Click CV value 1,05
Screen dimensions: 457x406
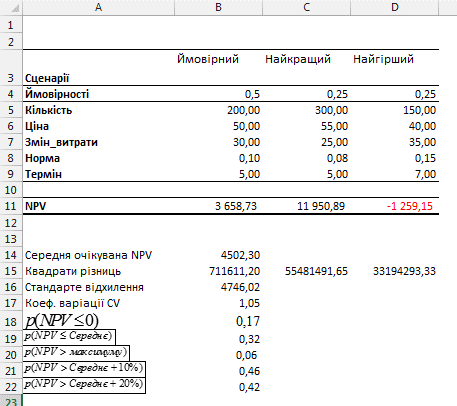click(249, 303)
